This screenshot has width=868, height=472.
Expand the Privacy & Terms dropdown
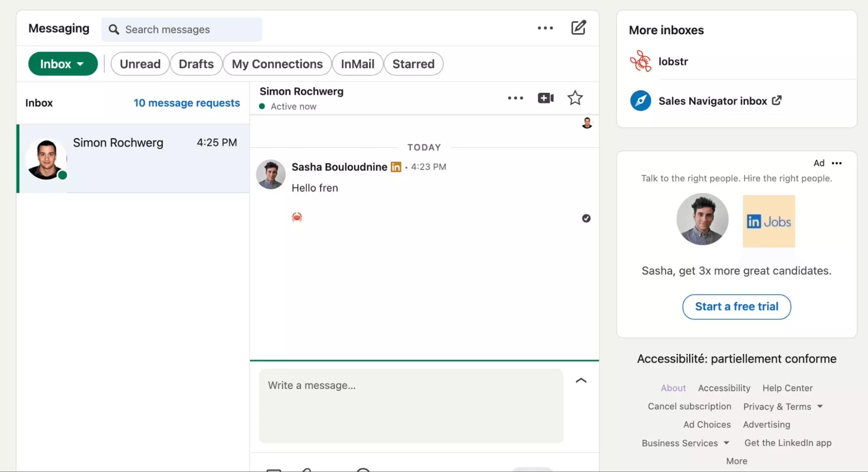[x=783, y=406]
